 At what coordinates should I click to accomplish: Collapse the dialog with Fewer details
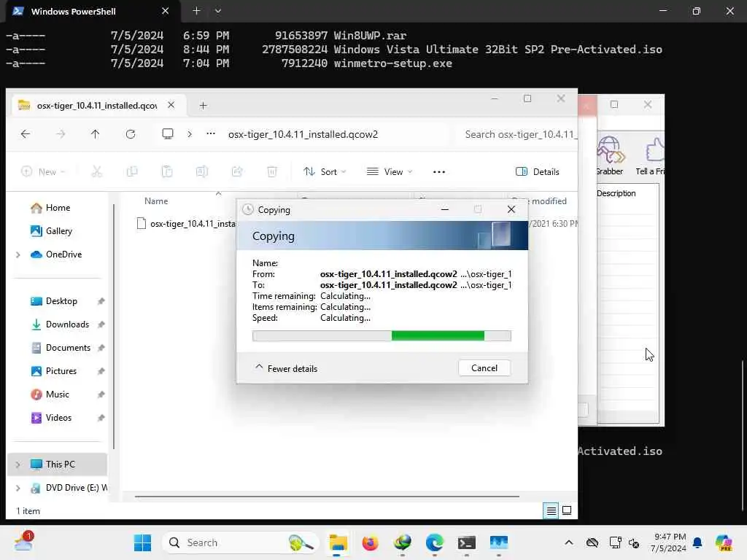click(x=286, y=368)
